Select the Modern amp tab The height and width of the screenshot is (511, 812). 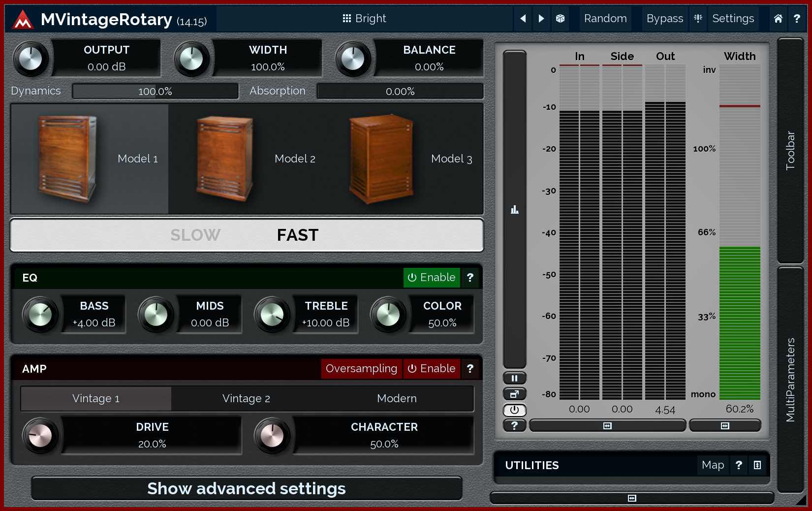pos(397,399)
